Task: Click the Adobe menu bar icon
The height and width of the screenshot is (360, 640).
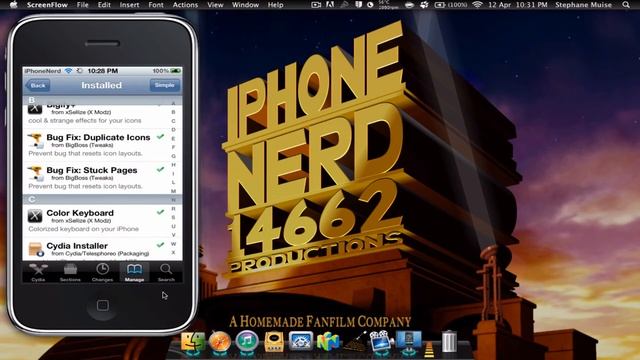Action: pyautogui.click(x=330, y=5)
